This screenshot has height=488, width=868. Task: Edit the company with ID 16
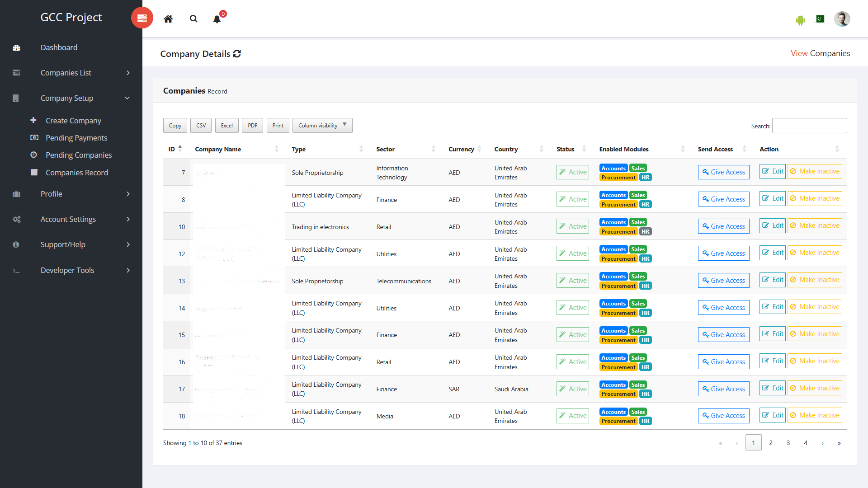tap(772, 361)
